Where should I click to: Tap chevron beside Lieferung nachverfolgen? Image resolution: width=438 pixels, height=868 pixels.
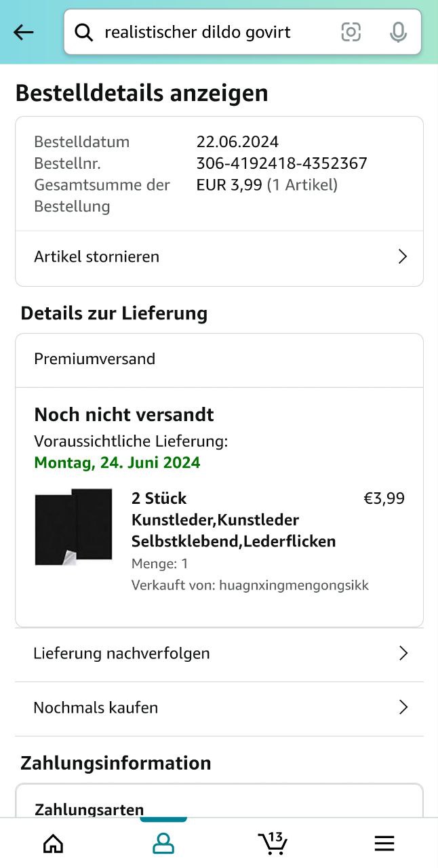pos(403,653)
